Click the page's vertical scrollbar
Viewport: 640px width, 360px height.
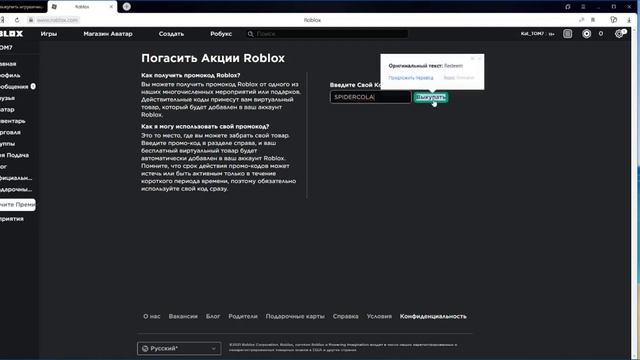634,192
